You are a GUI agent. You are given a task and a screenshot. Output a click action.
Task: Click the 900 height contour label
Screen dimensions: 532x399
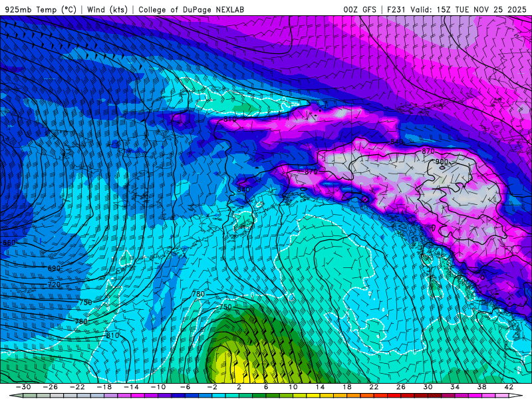[442, 162]
